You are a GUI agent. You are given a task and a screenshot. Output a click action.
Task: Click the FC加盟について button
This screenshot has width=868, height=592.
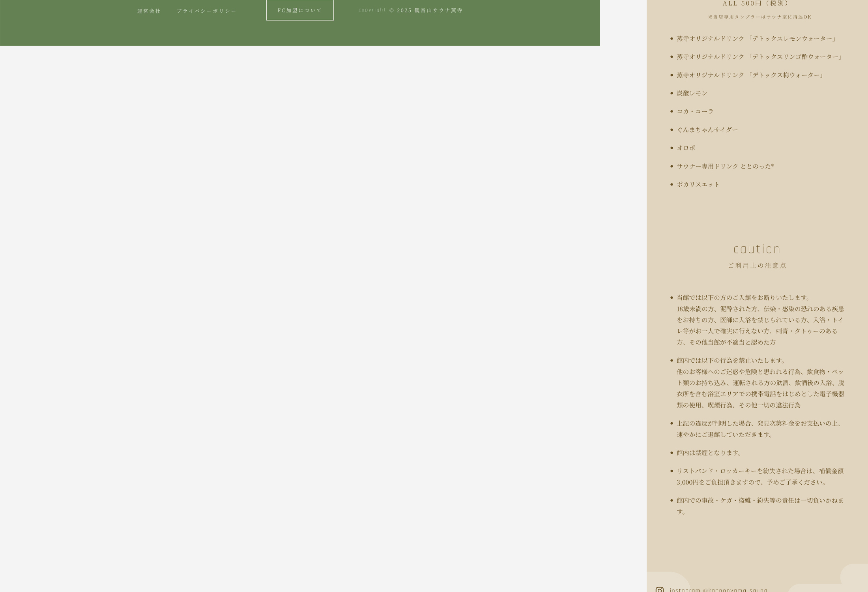(300, 10)
